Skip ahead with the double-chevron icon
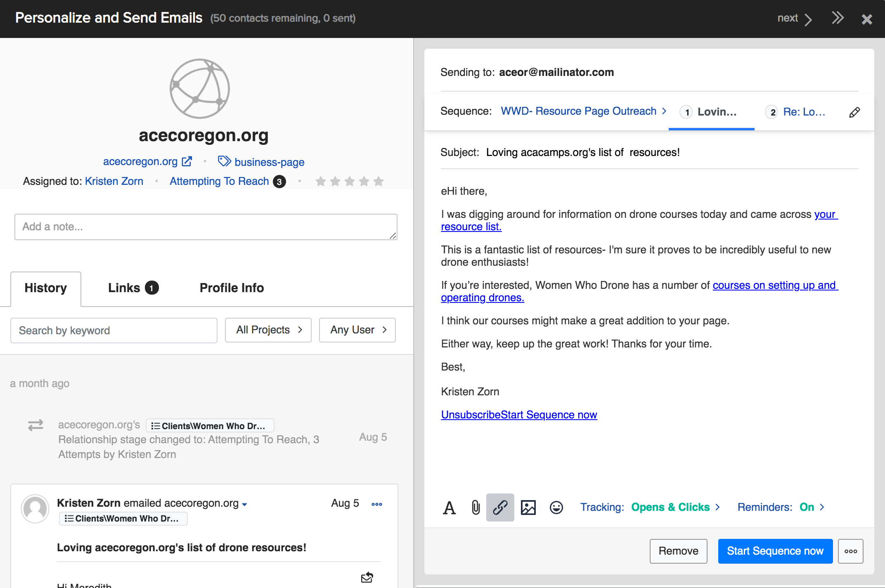The width and height of the screenshot is (885, 588). click(838, 18)
